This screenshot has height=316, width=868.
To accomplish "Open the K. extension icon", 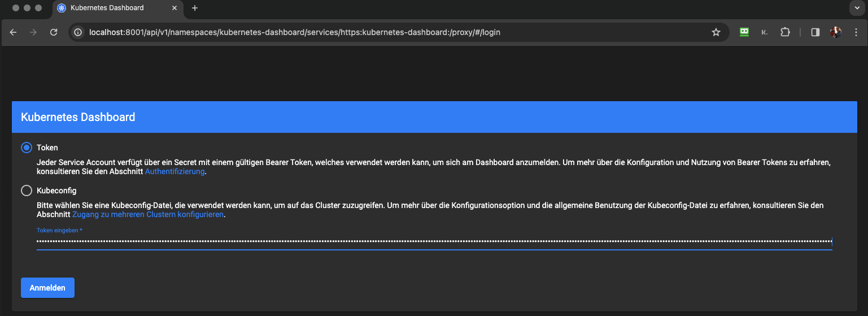I will point(765,32).
